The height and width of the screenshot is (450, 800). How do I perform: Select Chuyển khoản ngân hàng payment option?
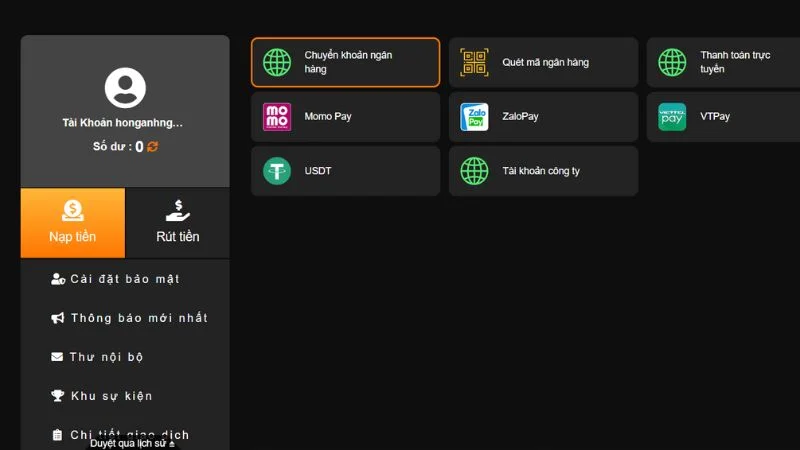click(345, 63)
